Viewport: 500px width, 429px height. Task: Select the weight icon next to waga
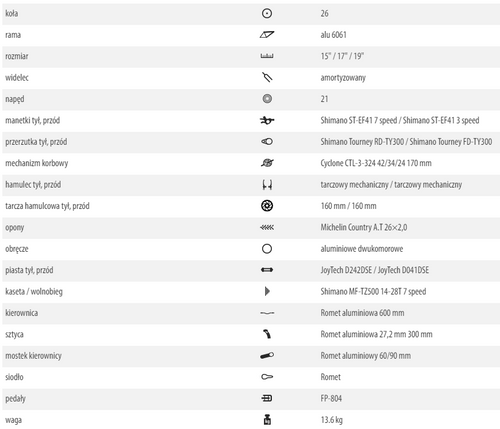pyautogui.click(x=267, y=420)
